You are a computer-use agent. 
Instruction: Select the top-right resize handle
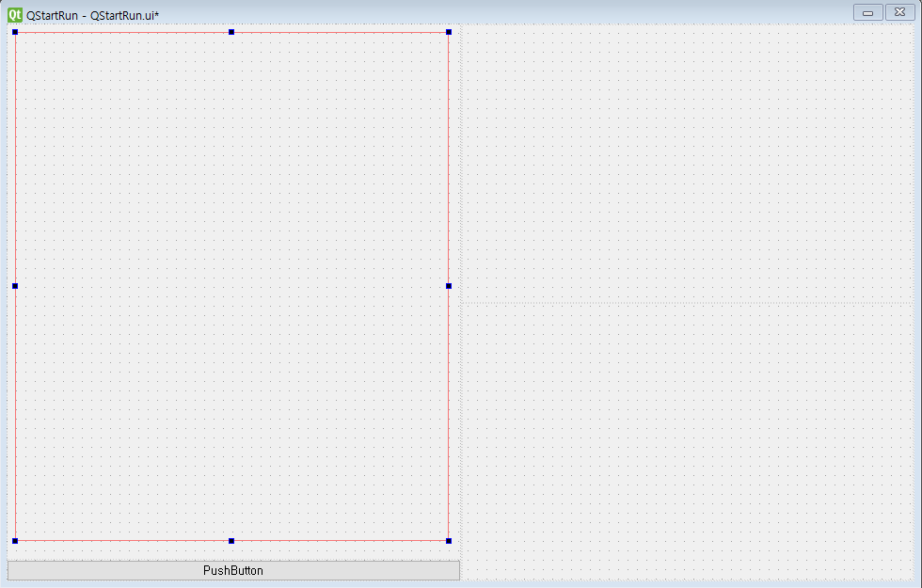[x=449, y=31]
